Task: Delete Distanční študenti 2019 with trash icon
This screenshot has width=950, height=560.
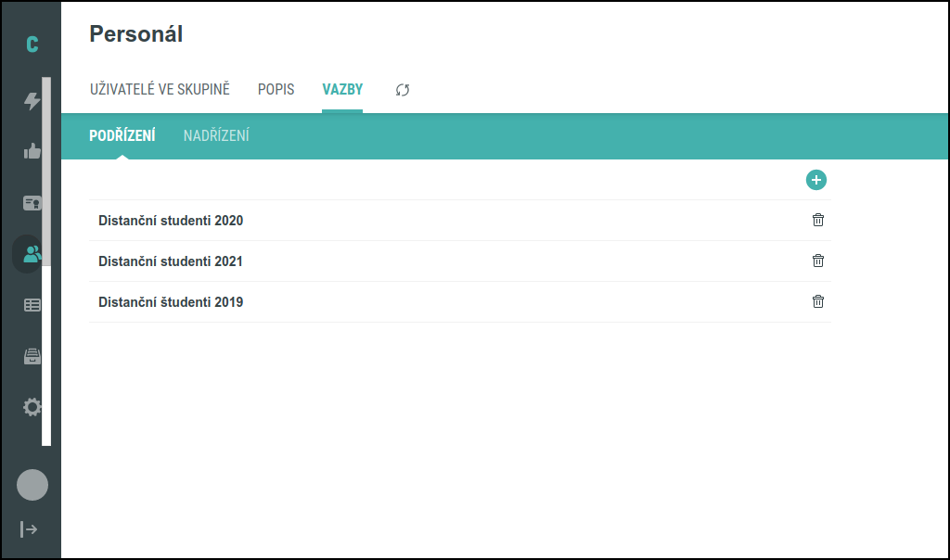Action: pos(817,301)
